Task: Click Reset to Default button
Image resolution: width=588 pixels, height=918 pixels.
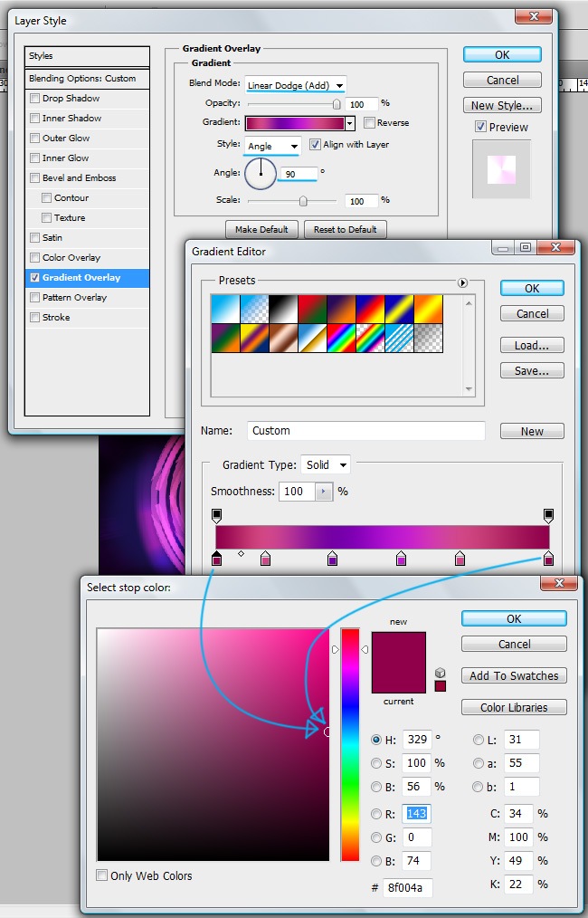Action: pyautogui.click(x=346, y=230)
